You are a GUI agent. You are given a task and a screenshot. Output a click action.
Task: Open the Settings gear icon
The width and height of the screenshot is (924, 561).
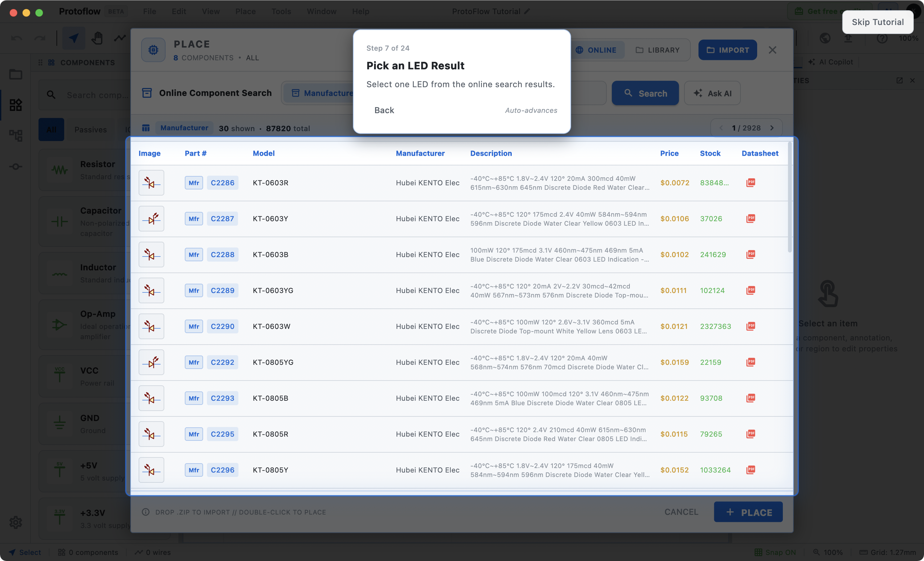point(16,522)
